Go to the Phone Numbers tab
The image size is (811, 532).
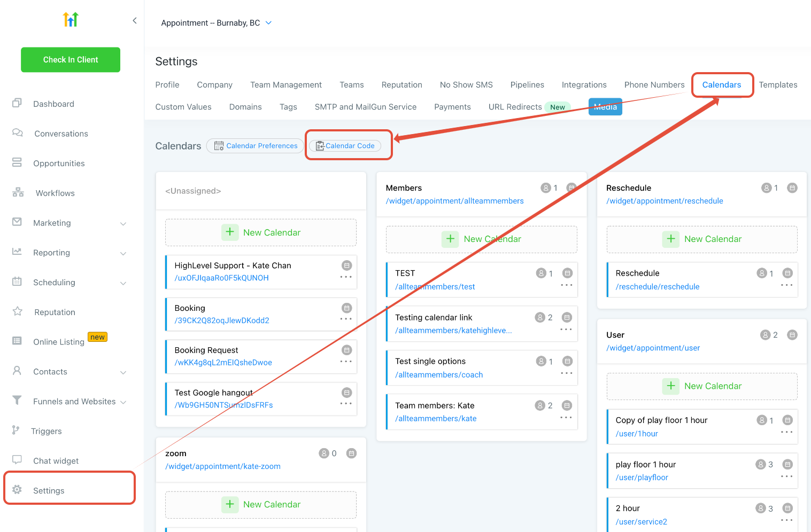[x=654, y=85]
